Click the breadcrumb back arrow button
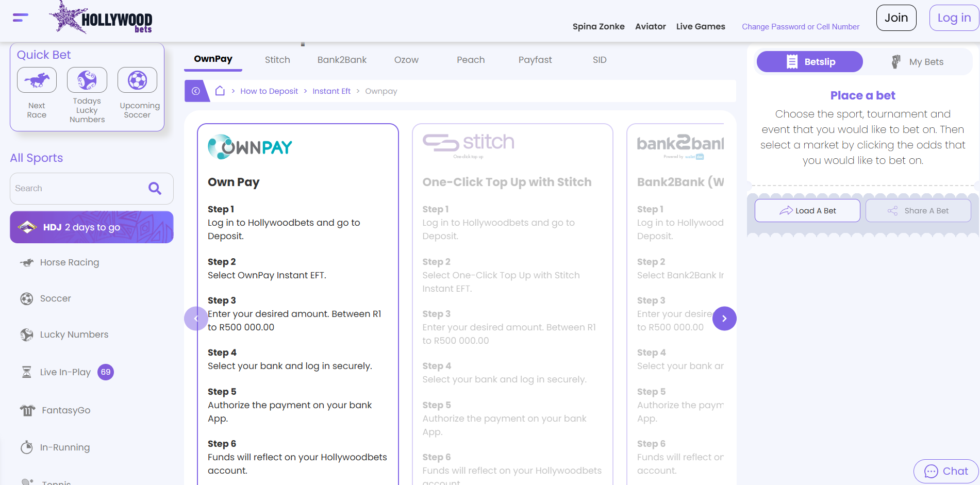Screen dimensions: 980x485 [196, 91]
